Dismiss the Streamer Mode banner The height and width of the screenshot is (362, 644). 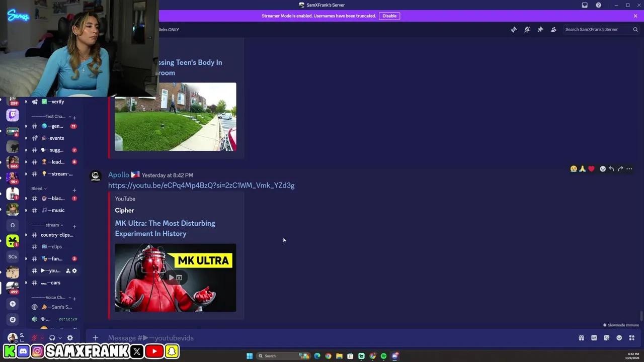635,16
